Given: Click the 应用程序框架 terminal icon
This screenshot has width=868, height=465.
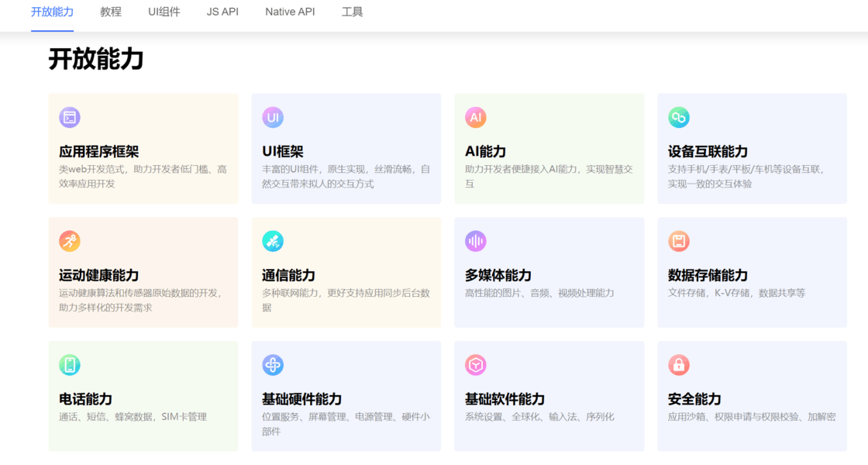Looking at the screenshot, I should [70, 117].
